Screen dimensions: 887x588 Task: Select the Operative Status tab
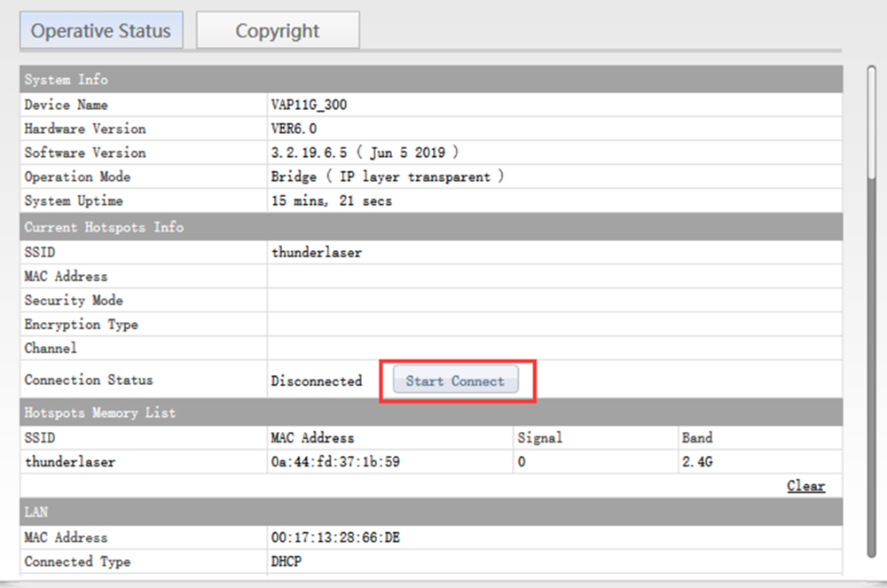tap(101, 30)
